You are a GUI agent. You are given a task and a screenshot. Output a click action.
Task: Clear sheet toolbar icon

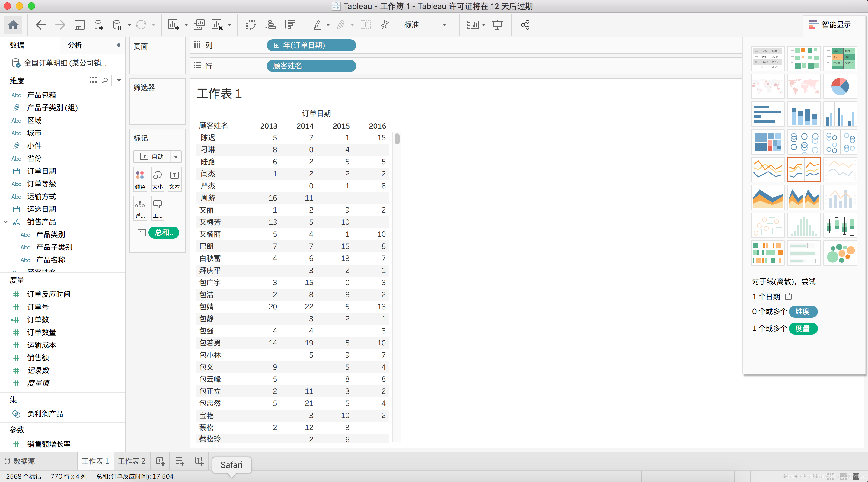coord(217,24)
